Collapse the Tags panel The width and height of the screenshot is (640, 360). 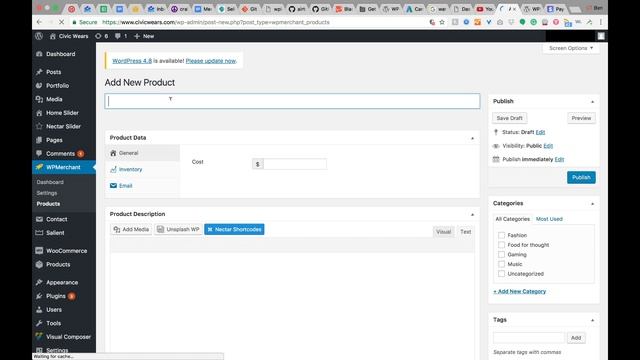pos(592,320)
